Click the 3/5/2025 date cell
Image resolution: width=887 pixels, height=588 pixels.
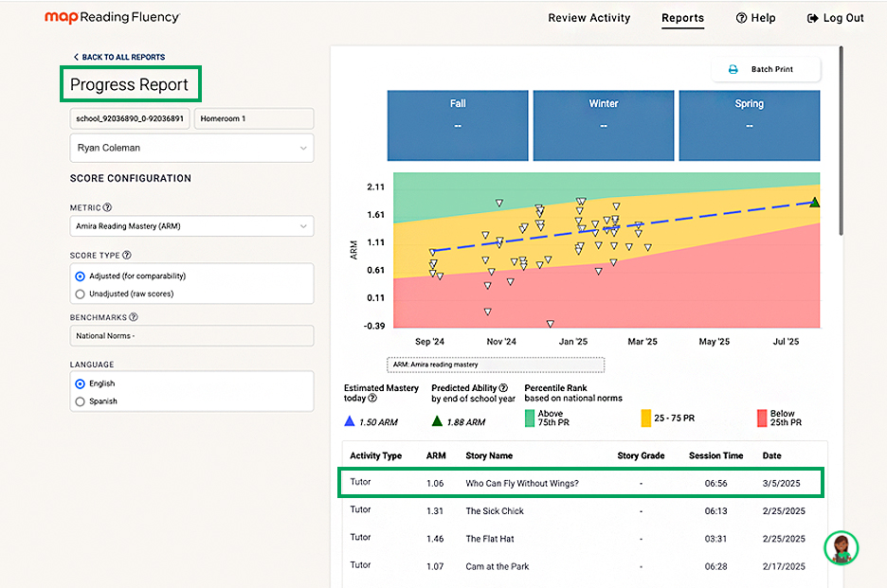(x=781, y=484)
